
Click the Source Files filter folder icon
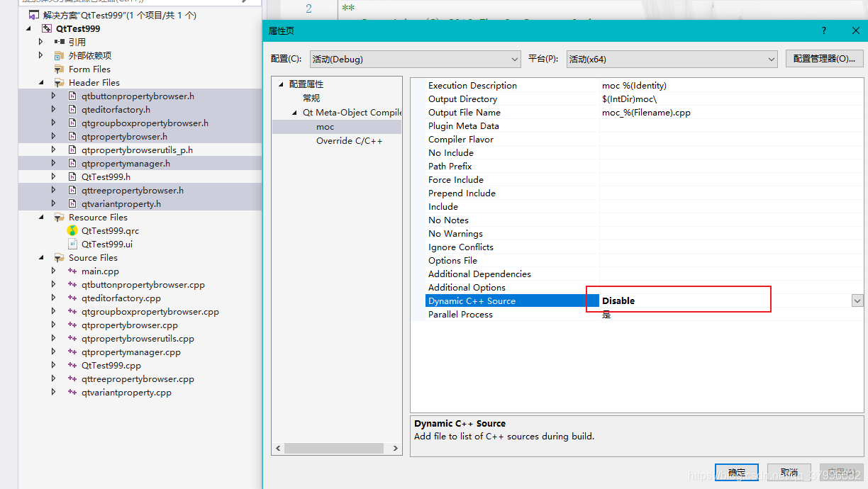59,257
